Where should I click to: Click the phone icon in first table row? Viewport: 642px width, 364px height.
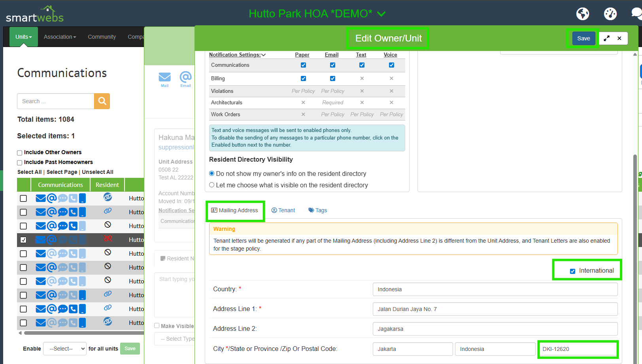click(73, 198)
